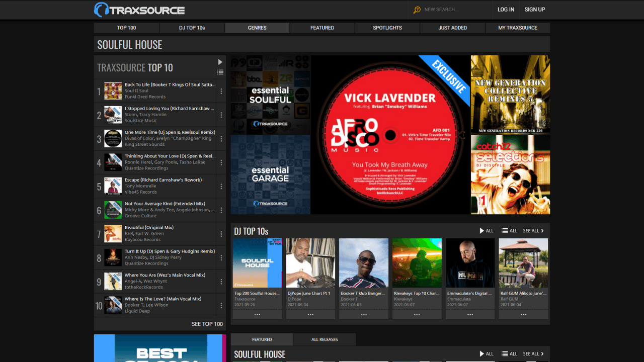The height and width of the screenshot is (362, 644).
Task: Queue all DJ Top 10s list icon
Action: coord(509,231)
